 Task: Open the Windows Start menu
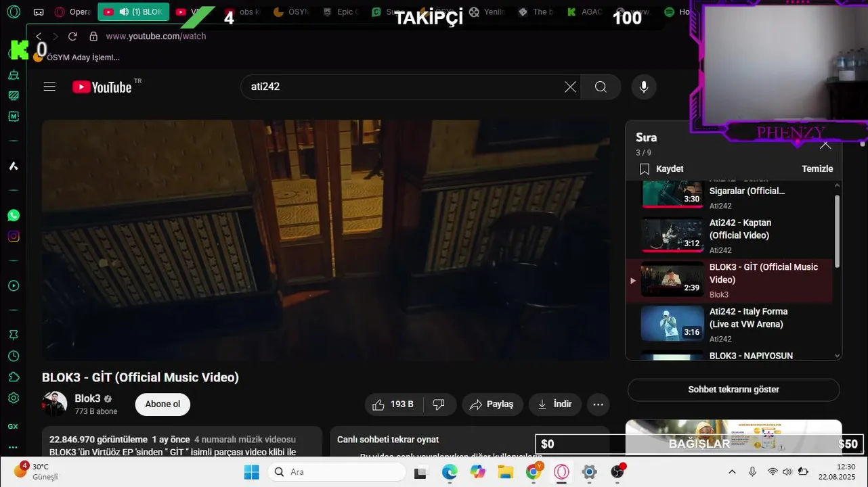(251, 472)
